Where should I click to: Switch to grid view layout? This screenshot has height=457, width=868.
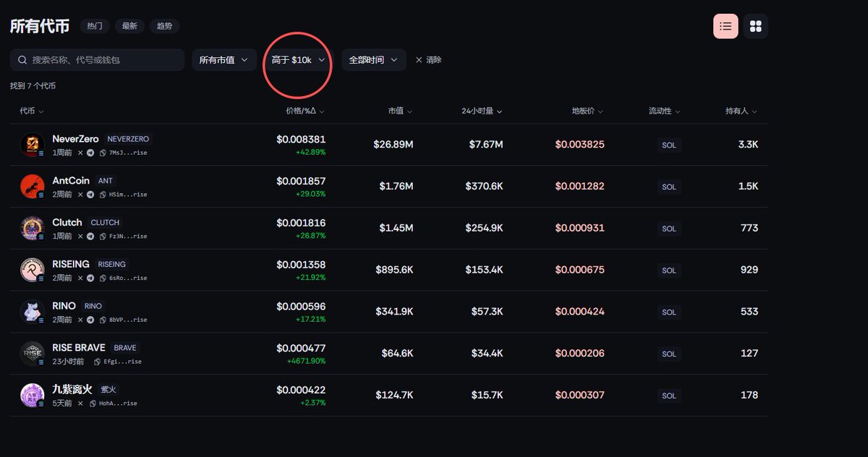pyautogui.click(x=756, y=26)
